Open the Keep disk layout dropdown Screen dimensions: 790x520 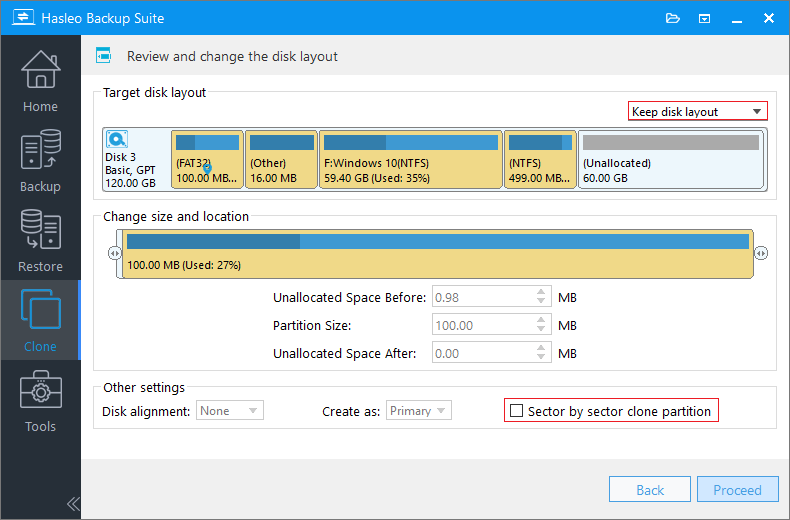point(698,111)
